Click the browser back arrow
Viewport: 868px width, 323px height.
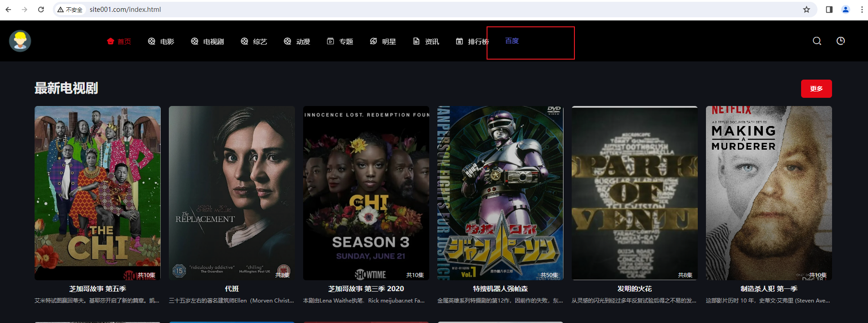(x=8, y=10)
